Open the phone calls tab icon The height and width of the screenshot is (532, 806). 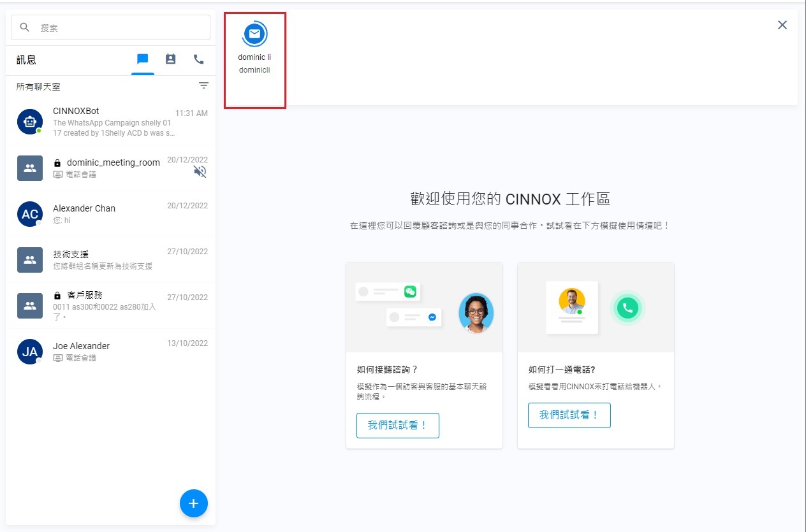(199, 59)
